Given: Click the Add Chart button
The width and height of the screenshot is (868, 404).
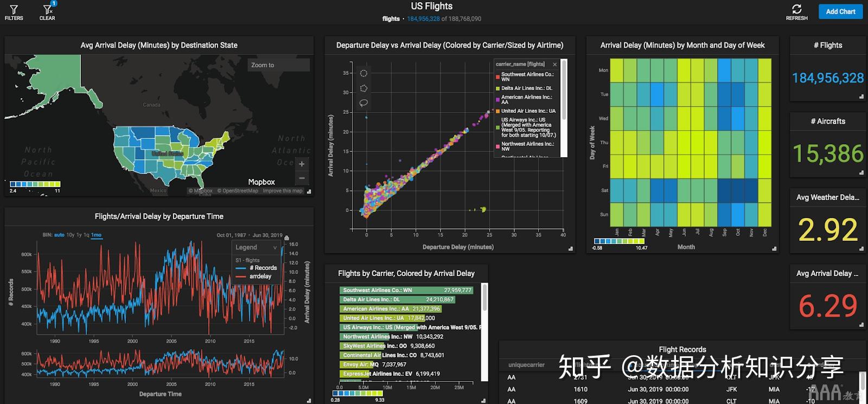Looking at the screenshot, I should pos(840,11).
